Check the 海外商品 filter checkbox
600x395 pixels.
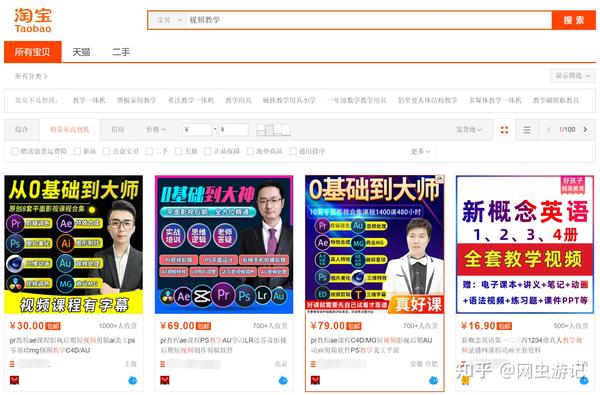coord(250,151)
